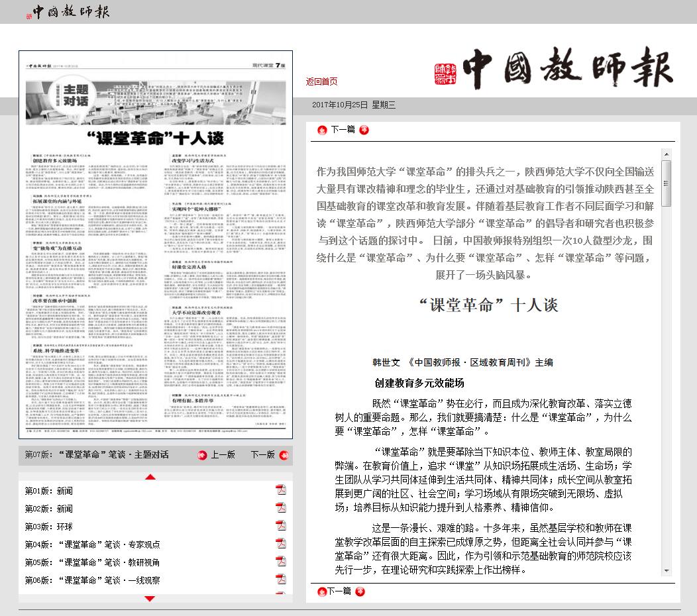
Task: Click the red icon left of the top 下一篇
Action: [322, 130]
